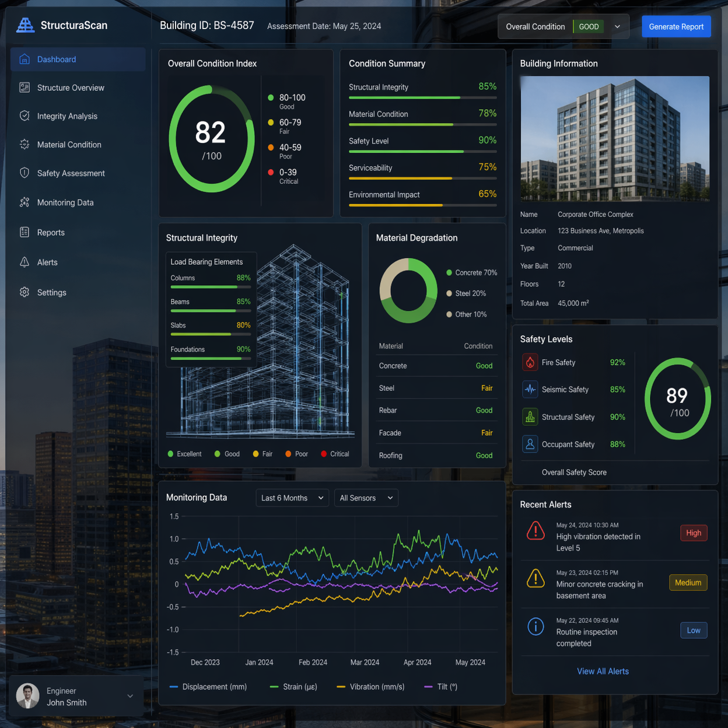Toggle Steel 20% in donut legend
The width and height of the screenshot is (728, 728).
coord(466,293)
